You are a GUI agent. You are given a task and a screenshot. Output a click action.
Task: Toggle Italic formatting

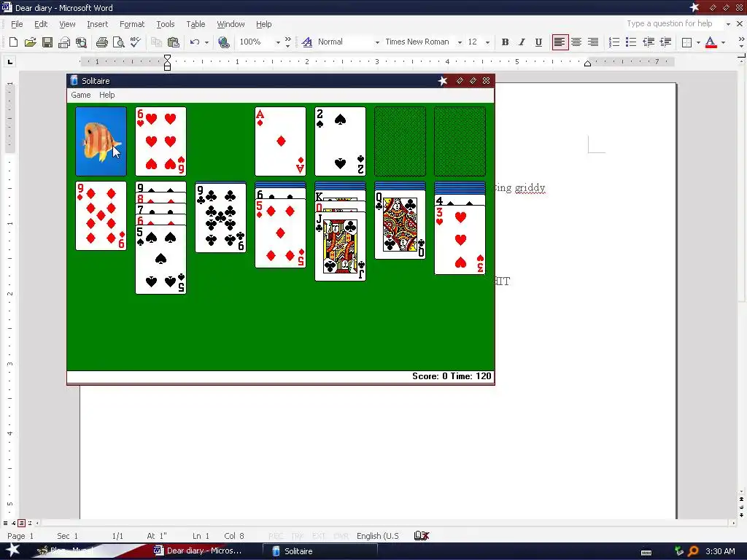click(x=522, y=42)
